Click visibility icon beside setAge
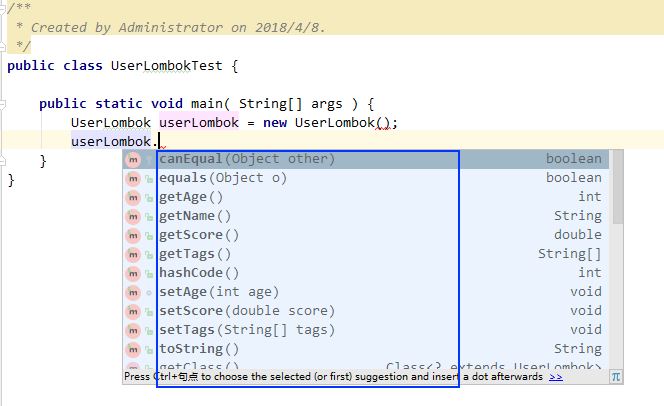The width and height of the screenshot is (664, 406). (x=149, y=293)
